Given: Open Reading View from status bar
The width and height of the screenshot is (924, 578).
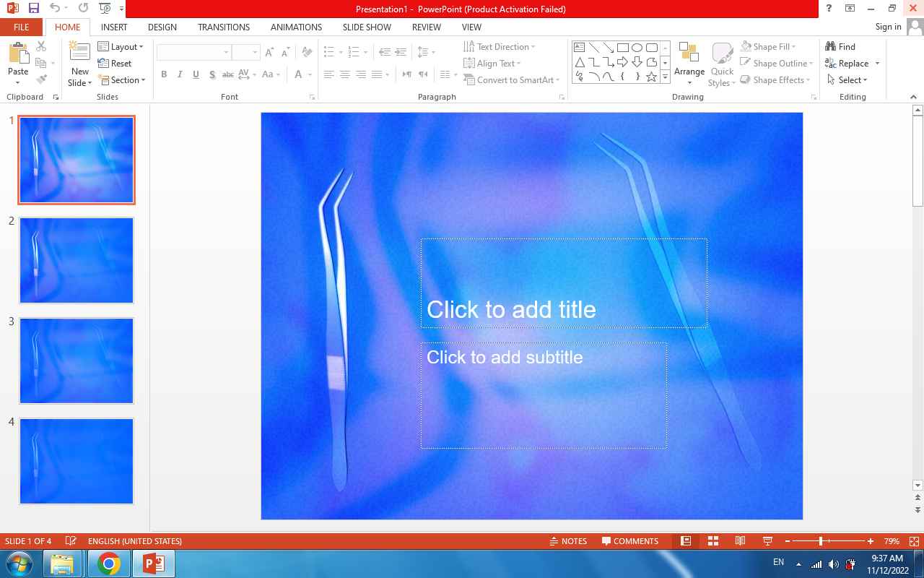Looking at the screenshot, I should [x=740, y=541].
